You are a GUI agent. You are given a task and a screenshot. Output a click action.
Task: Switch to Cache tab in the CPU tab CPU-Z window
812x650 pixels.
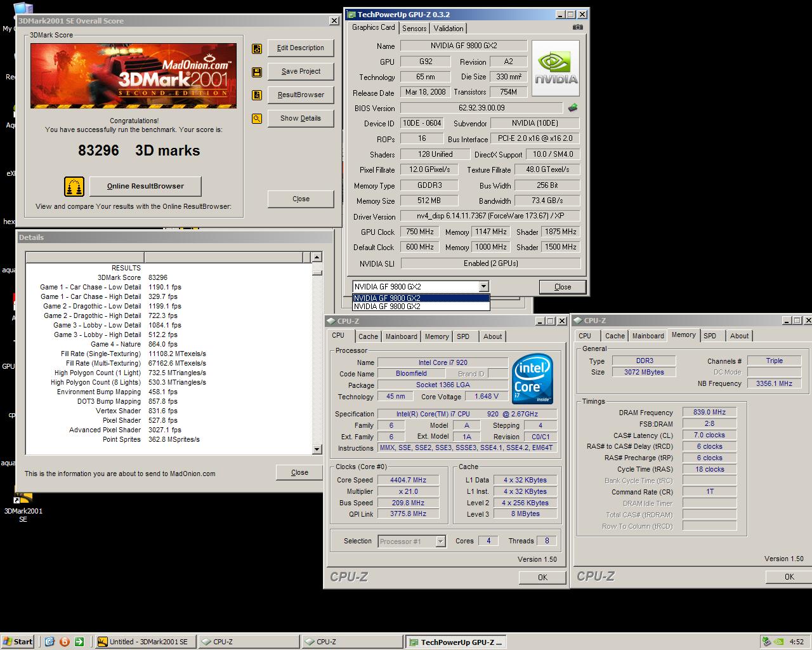(368, 336)
